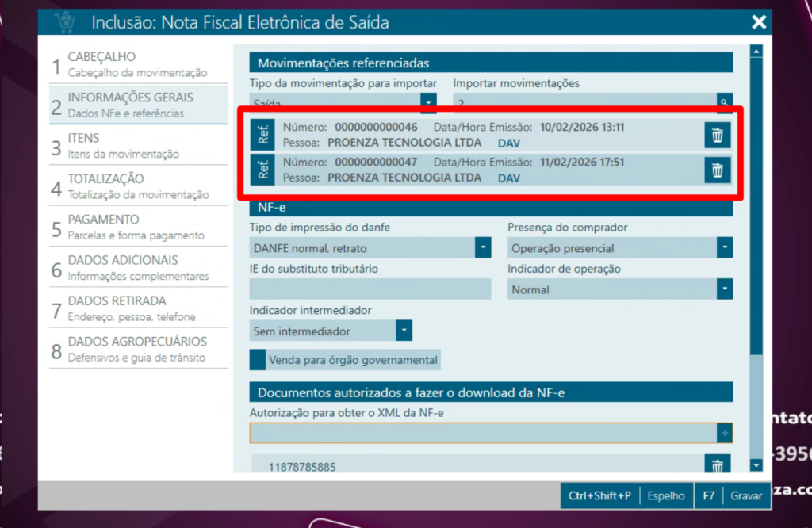Screen dimensions: 812x528
Task: Click plus icon to add XML authorization
Action: pos(724,433)
